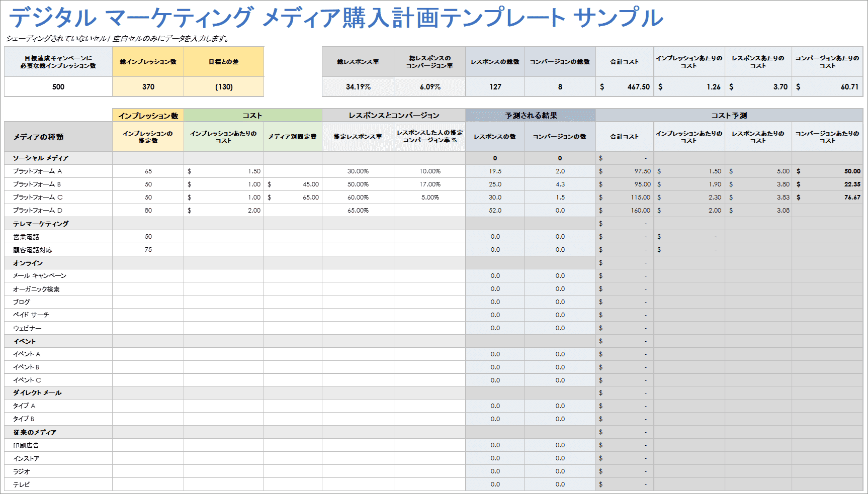Click cost per conversion 60.71 summary cell
868x494 pixels.
click(827, 86)
